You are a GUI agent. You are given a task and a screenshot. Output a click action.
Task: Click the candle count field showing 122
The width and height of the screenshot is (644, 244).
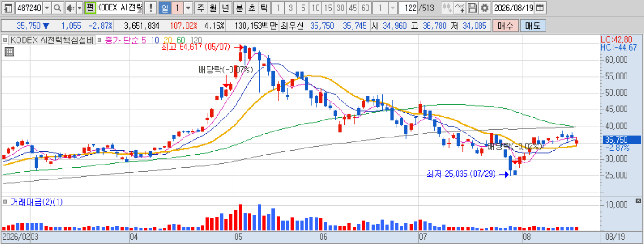click(409, 8)
